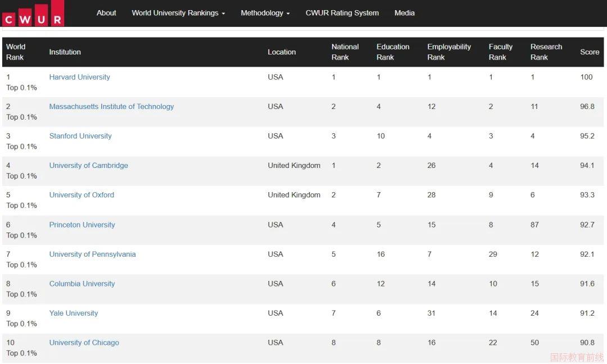The width and height of the screenshot is (607, 364).
Task: Select Cambridge's score 94.1
Action: pyautogui.click(x=587, y=165)
